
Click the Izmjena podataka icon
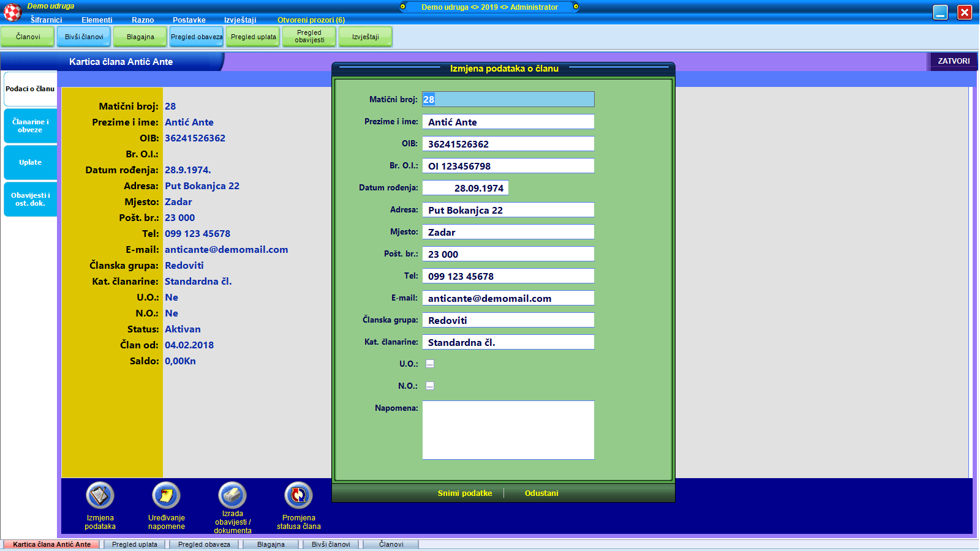[x=100, y=495]
